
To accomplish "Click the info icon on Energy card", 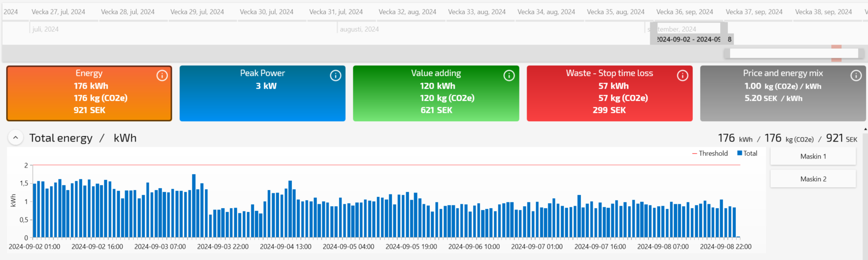I will [162, 75].
